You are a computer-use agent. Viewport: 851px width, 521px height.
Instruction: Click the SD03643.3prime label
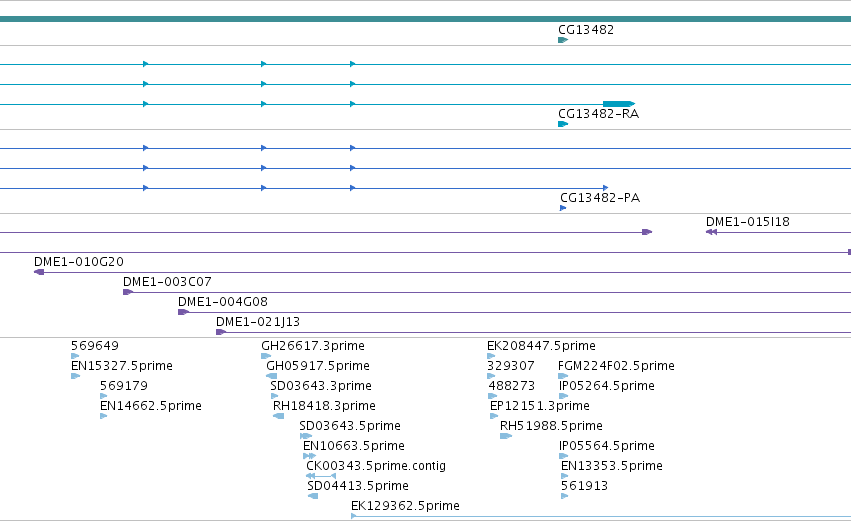pos(321,386)
